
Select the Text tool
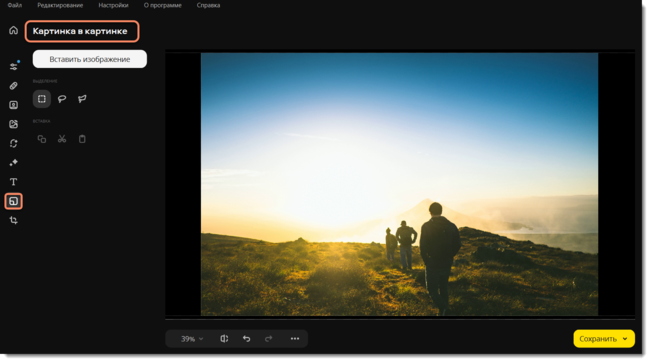point(13,182)
